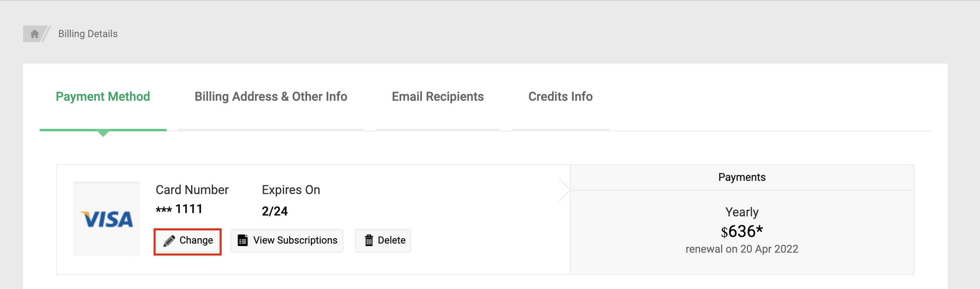Image resolution: width=980 pixels, height=289 pixels.
Task: Click the Billing Details breadcrumb text
Action: tap(88, 34)
